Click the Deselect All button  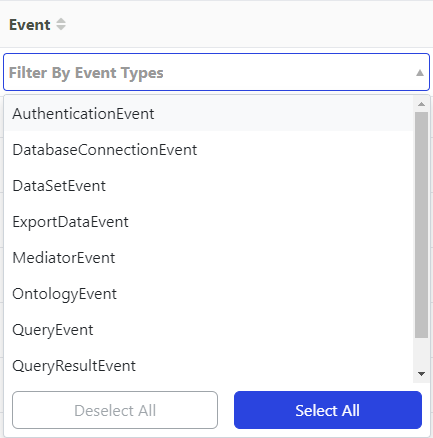(x=115, y=410)
